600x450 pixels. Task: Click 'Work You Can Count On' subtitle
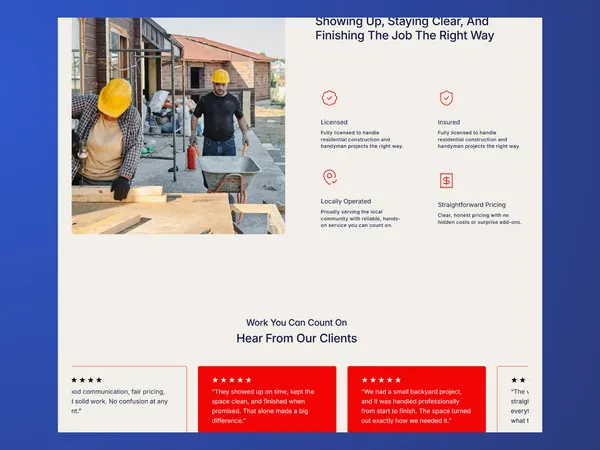[x=297, y=323]
